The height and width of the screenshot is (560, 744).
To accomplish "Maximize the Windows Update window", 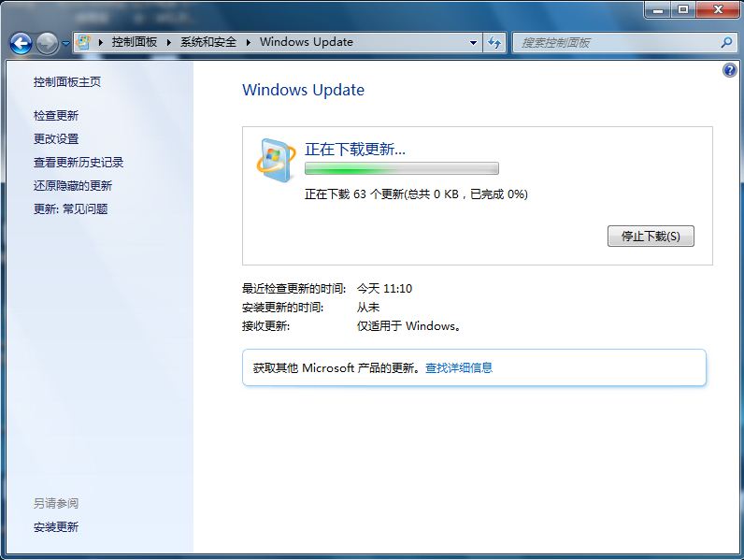I will click(x=683, y=9).
